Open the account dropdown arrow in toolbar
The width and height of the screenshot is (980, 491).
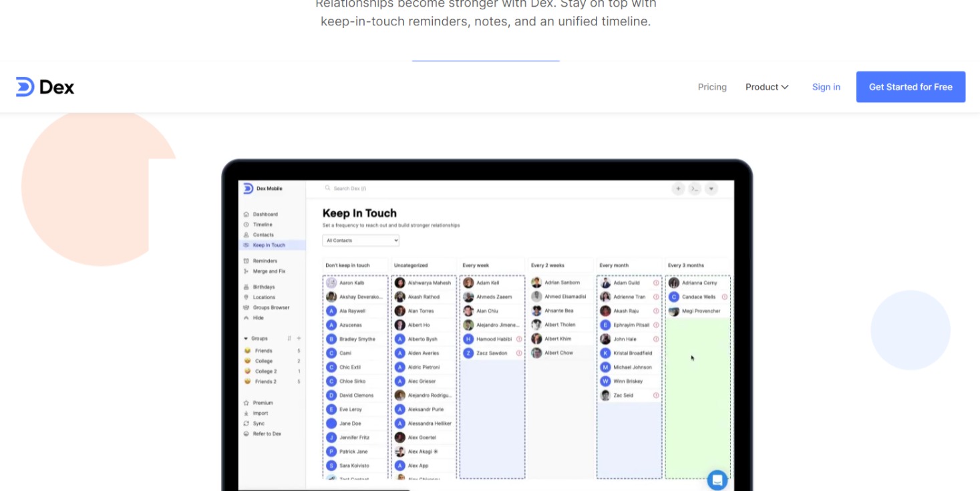(711, 189)
